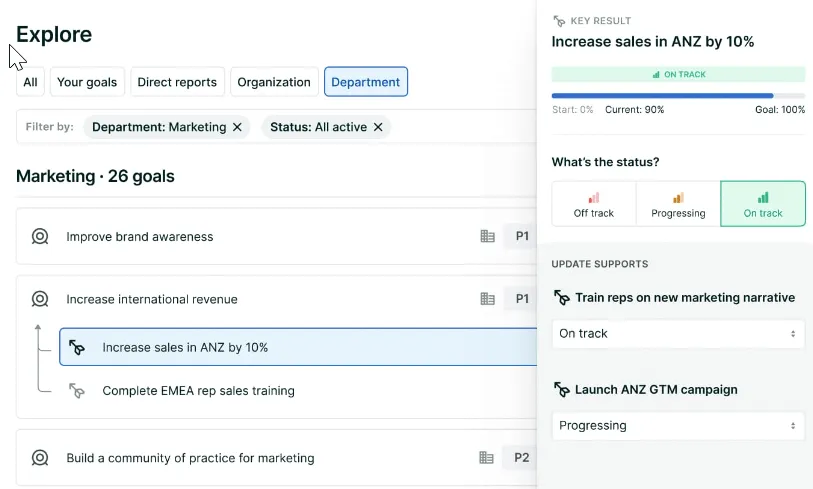
Task: Click the target icon beside Improve brand awareness
Action: [40, 236]
